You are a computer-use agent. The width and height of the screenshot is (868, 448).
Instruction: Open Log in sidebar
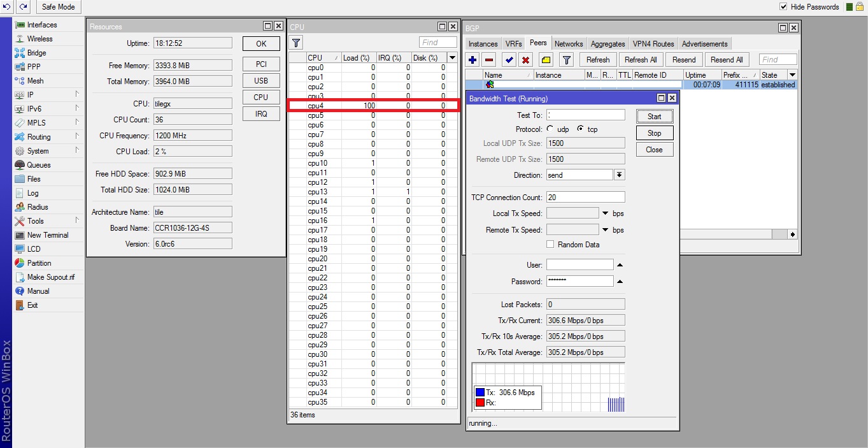[x=32, y=193]
